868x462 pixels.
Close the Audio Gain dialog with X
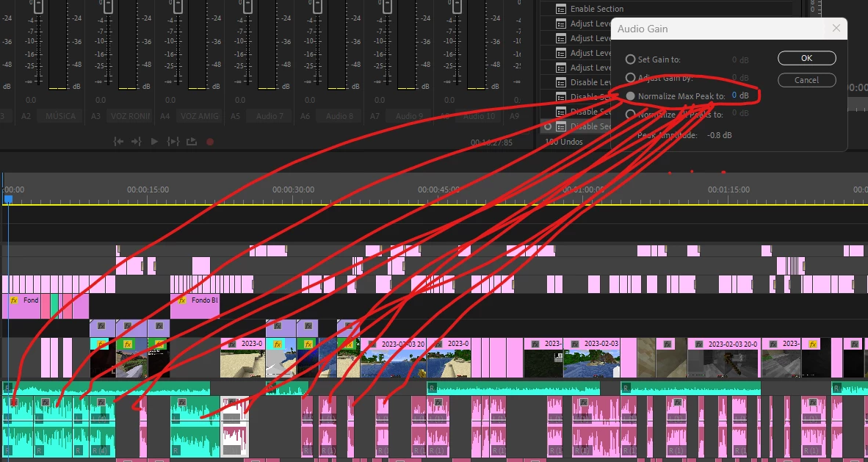[x=836, y=28]
